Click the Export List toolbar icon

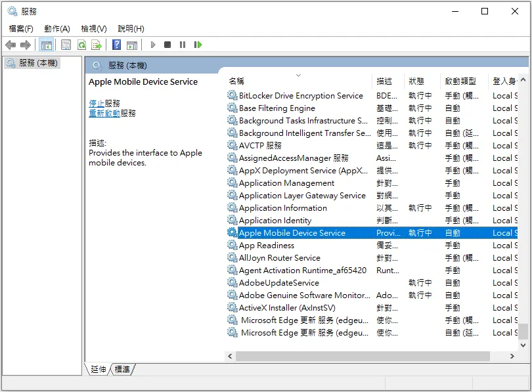click(97, 45)
